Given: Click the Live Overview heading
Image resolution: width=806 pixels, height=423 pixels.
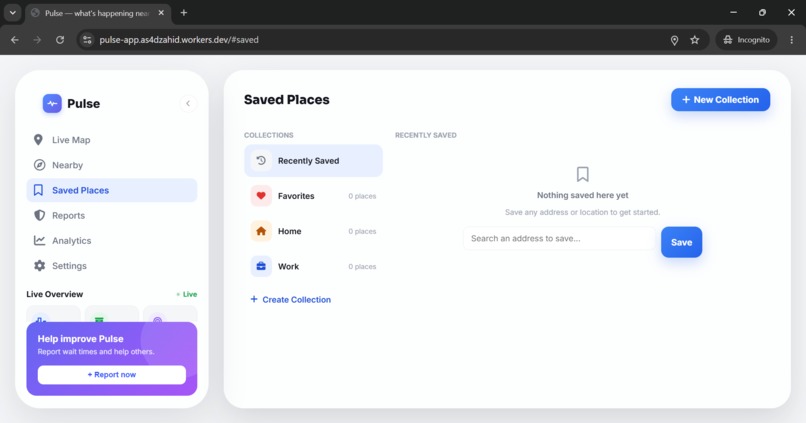Looking at the screenshot, I should [x=54, y=295].
